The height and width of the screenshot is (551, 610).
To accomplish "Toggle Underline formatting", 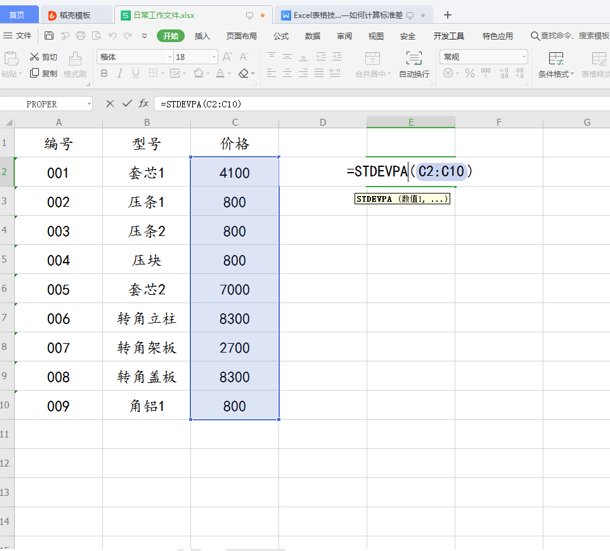I will pyautogui.click(x=135, y=73).
